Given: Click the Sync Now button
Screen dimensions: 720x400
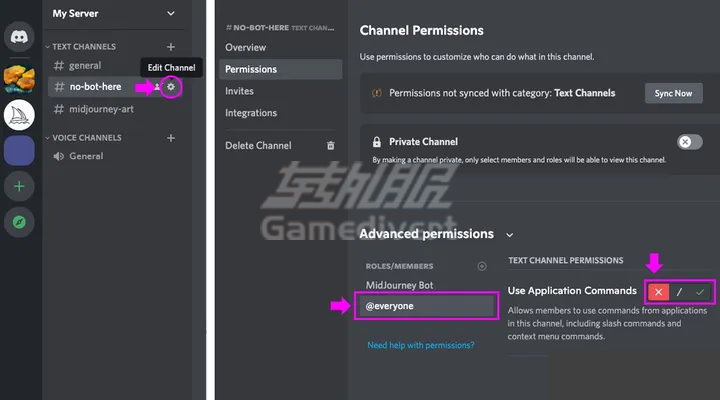Looking at the screenshot, I should point(673,93).
